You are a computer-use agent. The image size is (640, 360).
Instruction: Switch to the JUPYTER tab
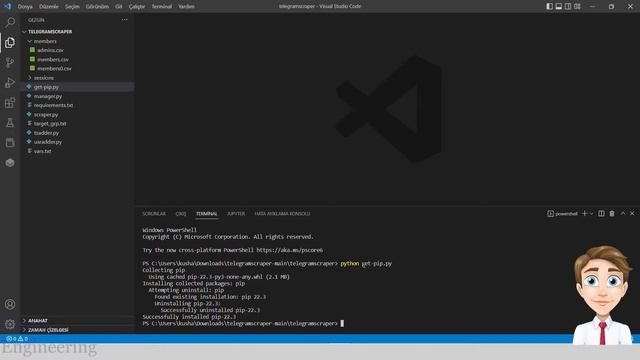pyautogui.click(x=236, y=213)
